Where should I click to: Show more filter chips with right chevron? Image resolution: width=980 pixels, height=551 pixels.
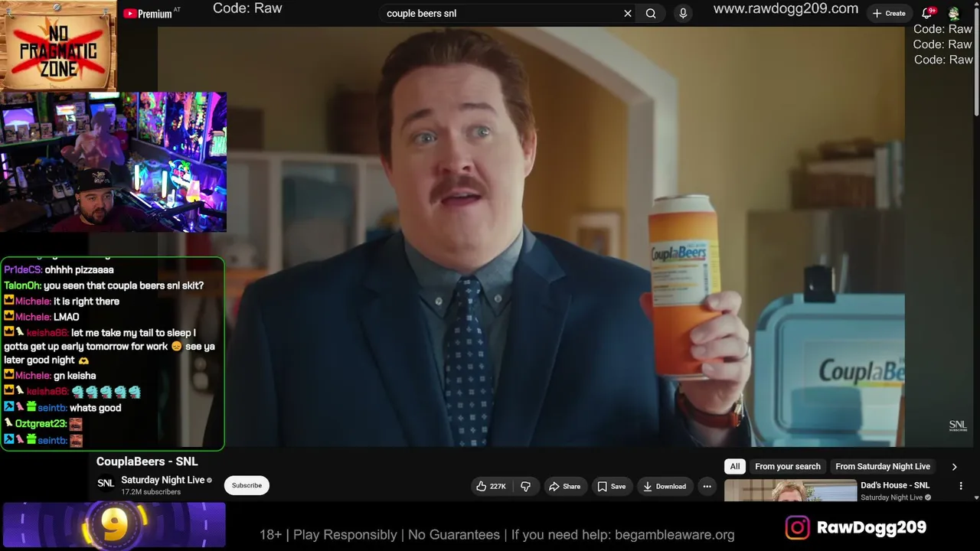tap(954, 466)
